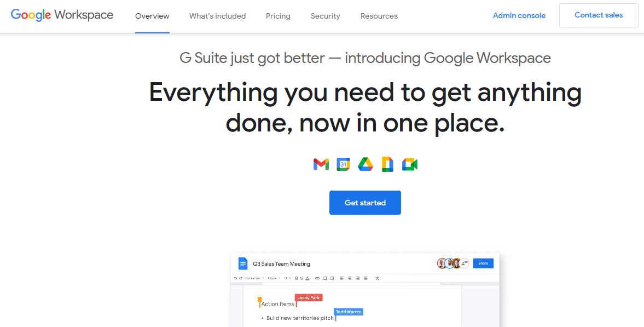Image resolution: width=644 pixels, height=327 pixels.
Task: Click the 'G Suite just got better' tagline
Action: pos(365,58)
